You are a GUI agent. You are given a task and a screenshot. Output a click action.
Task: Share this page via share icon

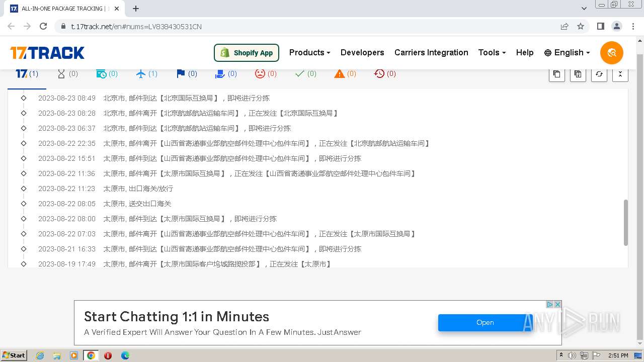[x=565, y=26]
